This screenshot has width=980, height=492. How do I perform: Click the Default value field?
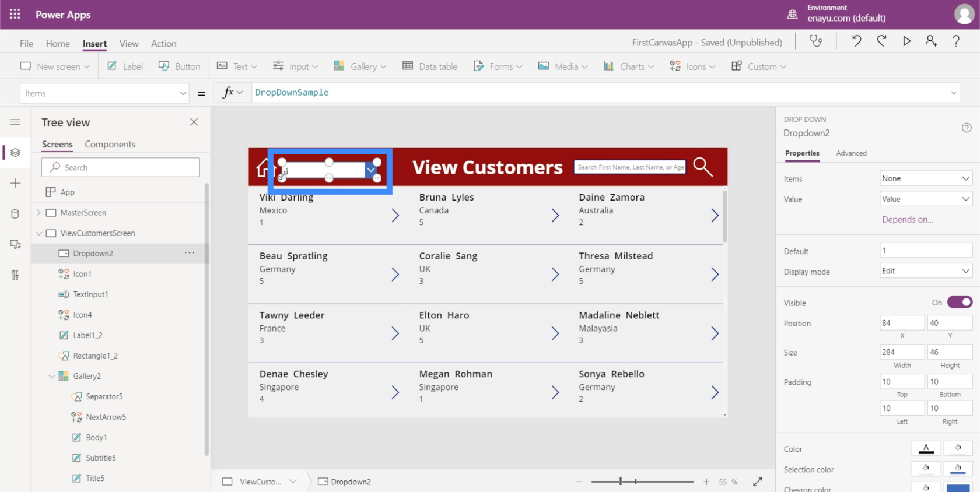tap(926, 251)
